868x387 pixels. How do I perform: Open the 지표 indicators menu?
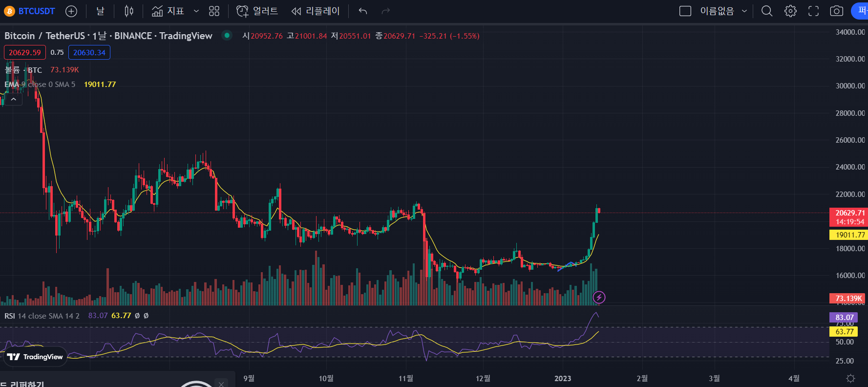168,11
